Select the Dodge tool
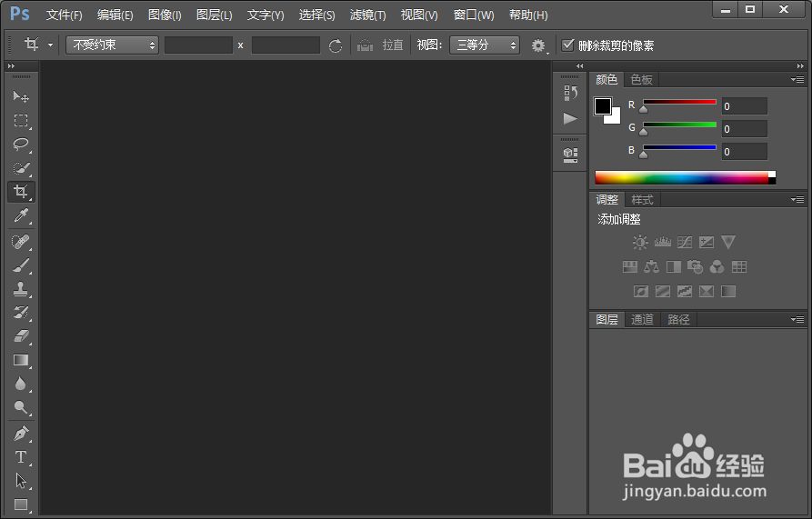This screenshot has height=519, width=812. point(21,407)
